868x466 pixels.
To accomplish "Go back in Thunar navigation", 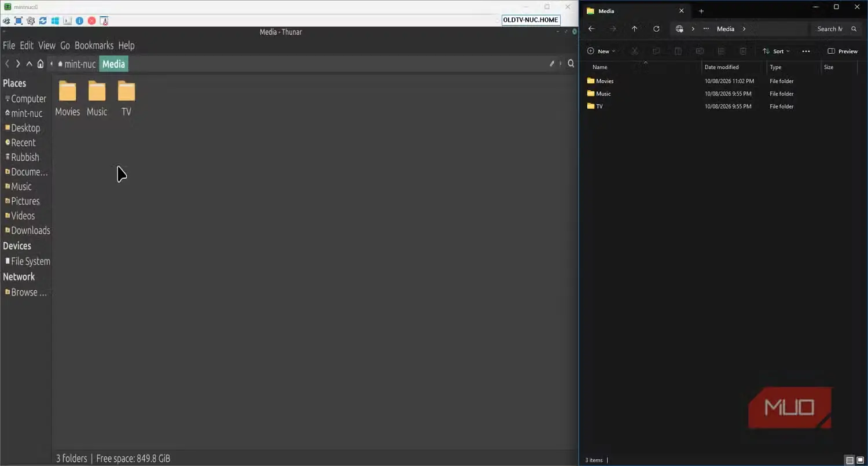I will tap(7, 64).
